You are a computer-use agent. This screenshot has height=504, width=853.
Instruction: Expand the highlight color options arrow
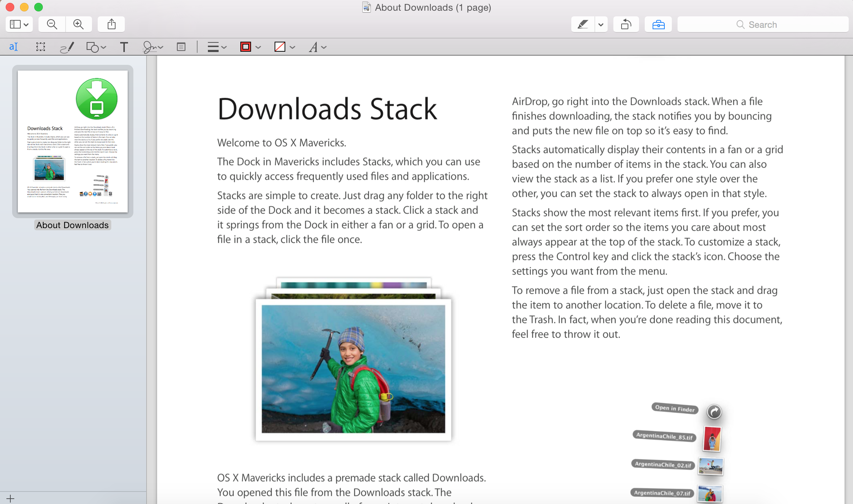tap(601, 25)
